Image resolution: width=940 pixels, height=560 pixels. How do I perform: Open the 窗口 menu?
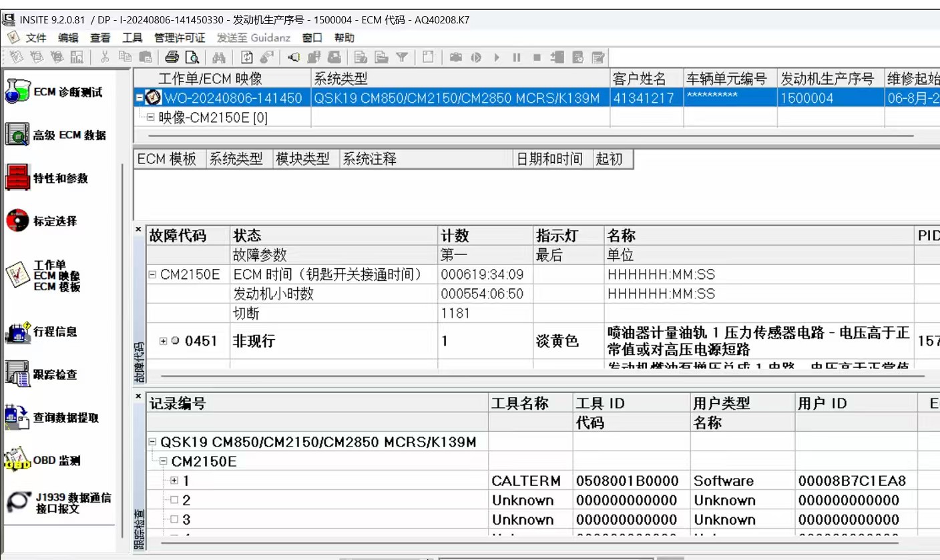coord(312,38)
